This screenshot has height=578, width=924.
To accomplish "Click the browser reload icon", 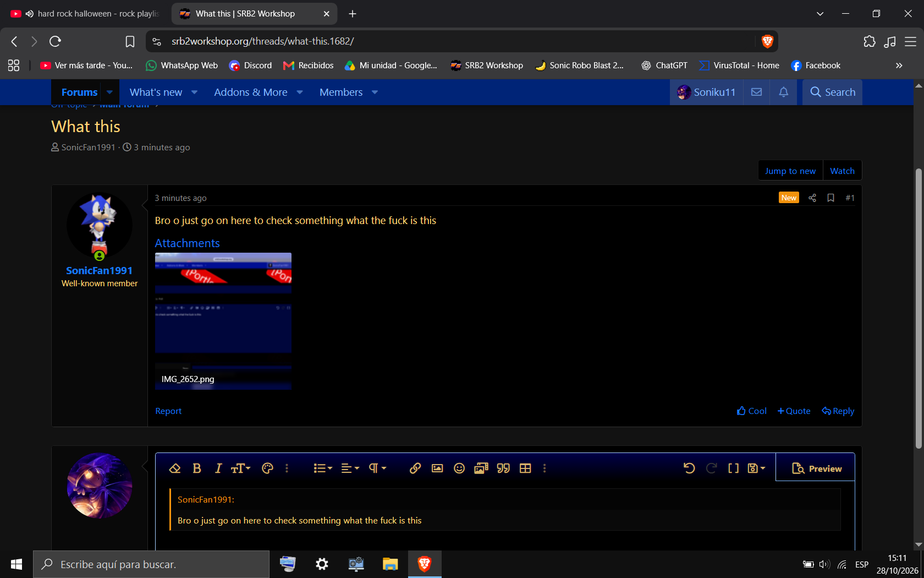I will click(56, 41).
